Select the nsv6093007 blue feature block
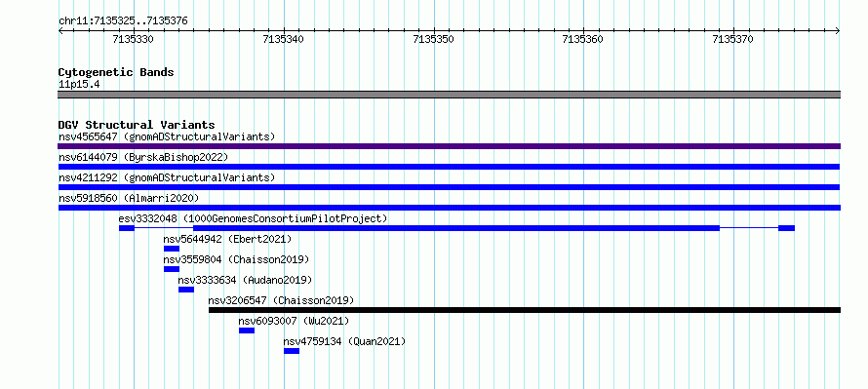The height and width of the screenshot is (389, 868). tap(247, 331)
